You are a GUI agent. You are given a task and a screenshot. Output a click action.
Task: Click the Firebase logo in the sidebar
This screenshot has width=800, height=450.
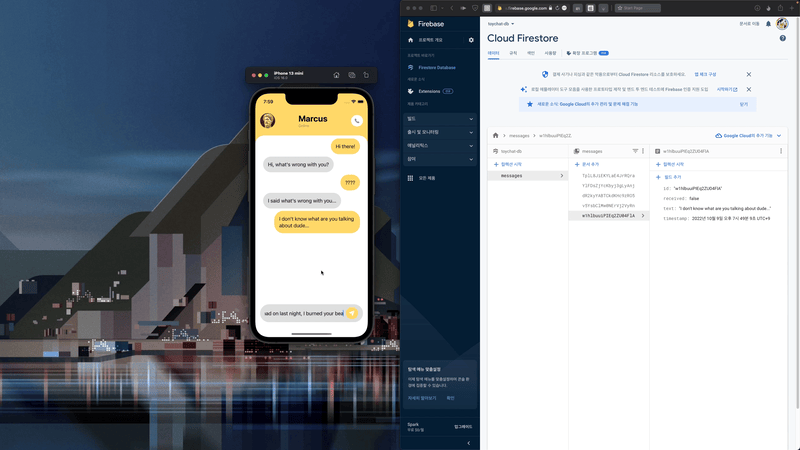click(426, 24)
